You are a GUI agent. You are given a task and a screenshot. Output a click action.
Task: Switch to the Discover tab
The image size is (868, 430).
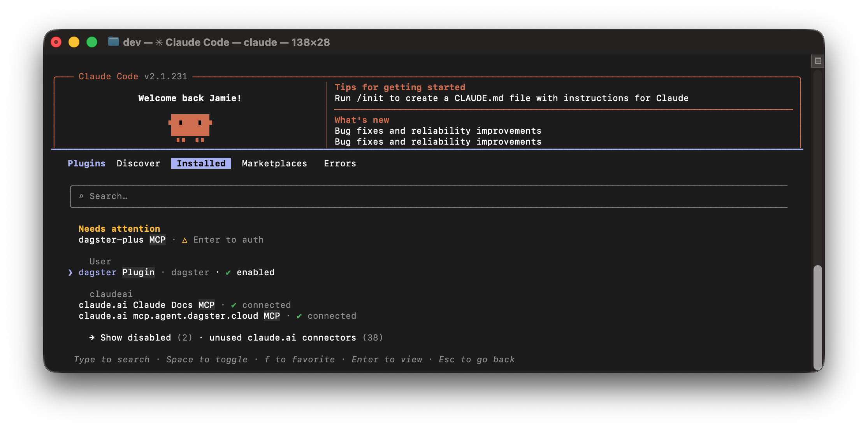click(x=138, y=163)
